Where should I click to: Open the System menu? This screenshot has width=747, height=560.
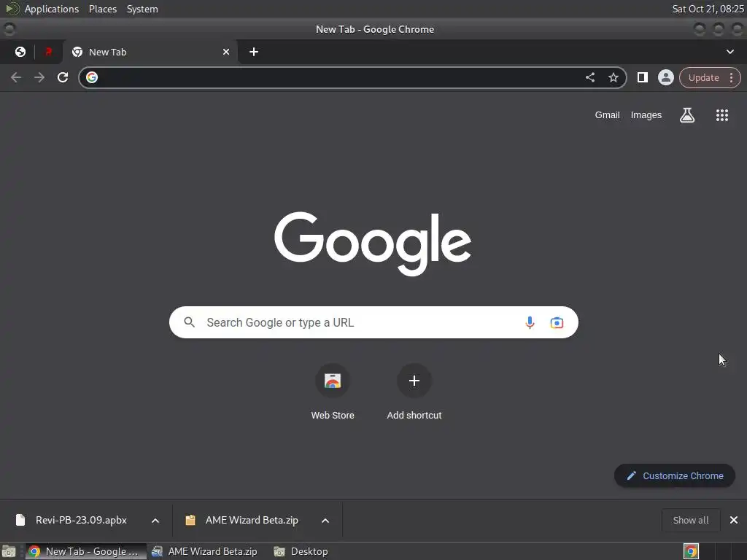tap(142, 9)
